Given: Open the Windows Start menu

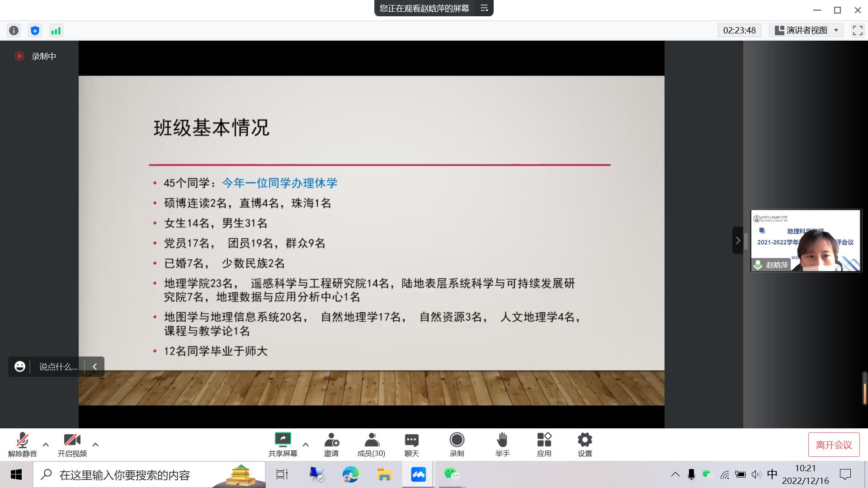Looking at the screenshot, I should [x=16, y=475].
